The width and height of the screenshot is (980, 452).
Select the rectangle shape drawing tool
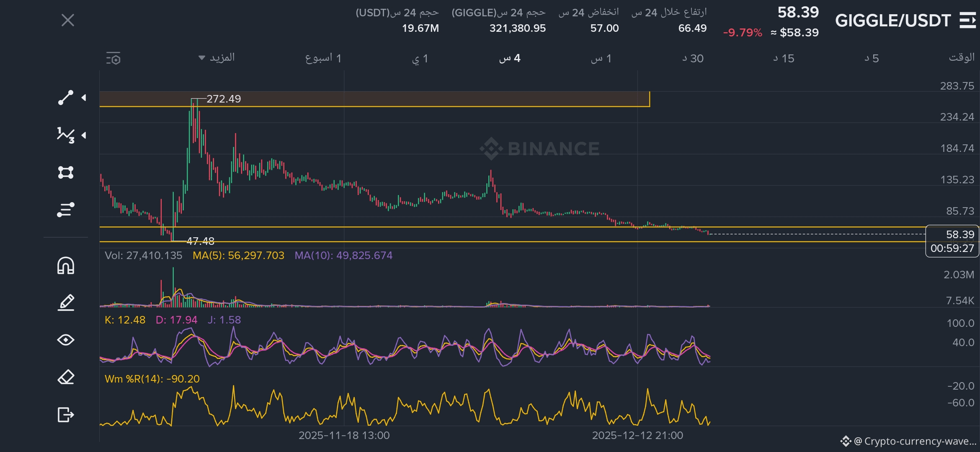pos(66,172)
